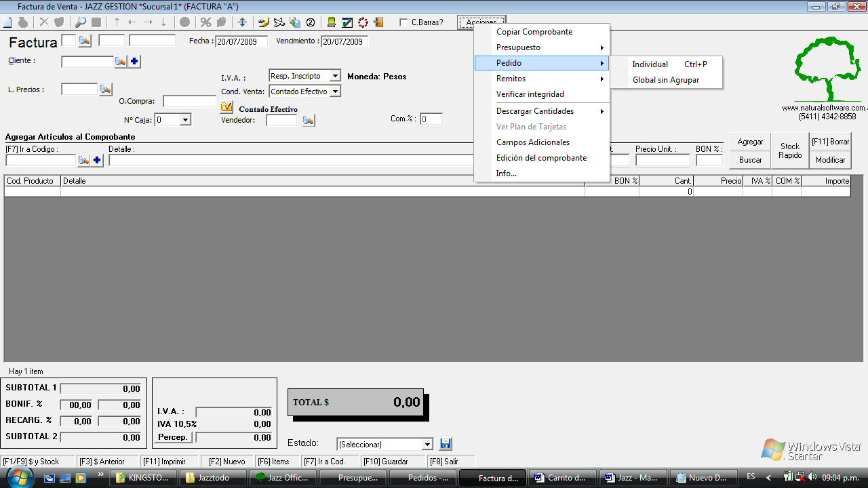Toggle the C.Barras? checkbox
The width and height of the screenshot is (868, 488).
tap(404, 22)
